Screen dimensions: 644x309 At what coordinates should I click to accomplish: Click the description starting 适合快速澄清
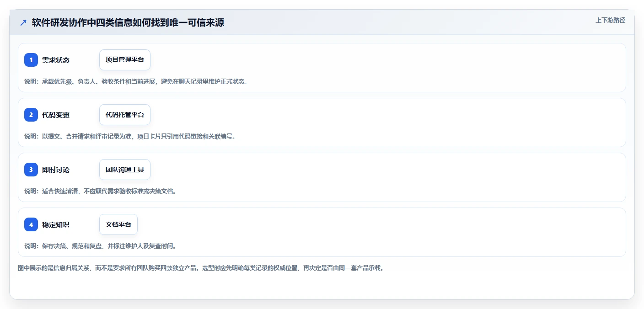[100, 191]
